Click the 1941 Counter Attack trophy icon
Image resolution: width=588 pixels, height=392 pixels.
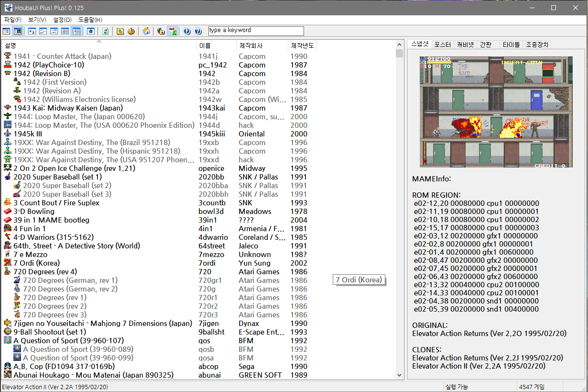point(8,56)
